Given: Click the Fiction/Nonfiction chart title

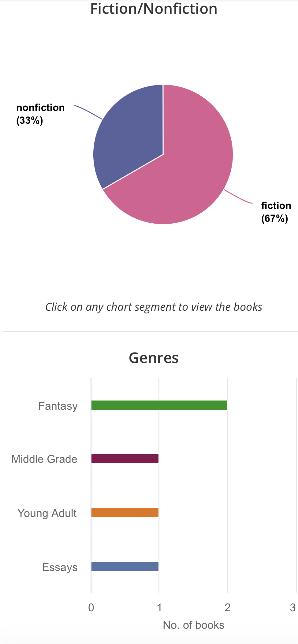Looking at the screenshot, I should click(x=154, y=9).
